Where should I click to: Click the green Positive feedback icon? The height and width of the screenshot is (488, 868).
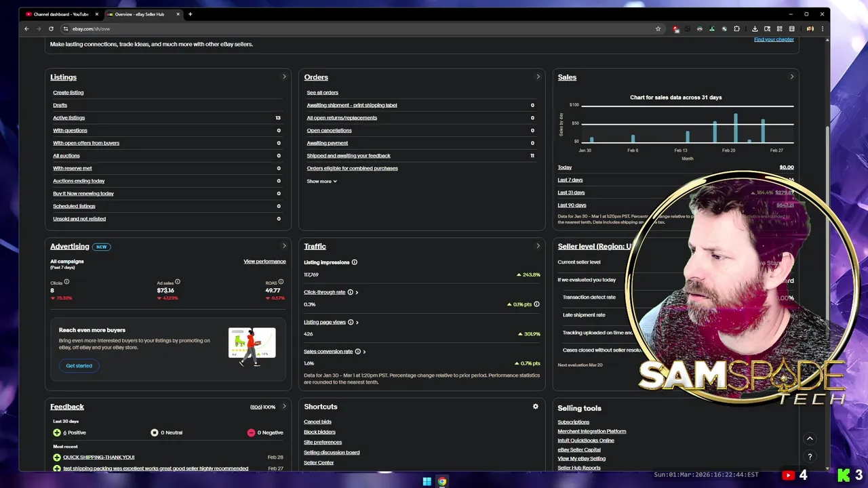57,432
